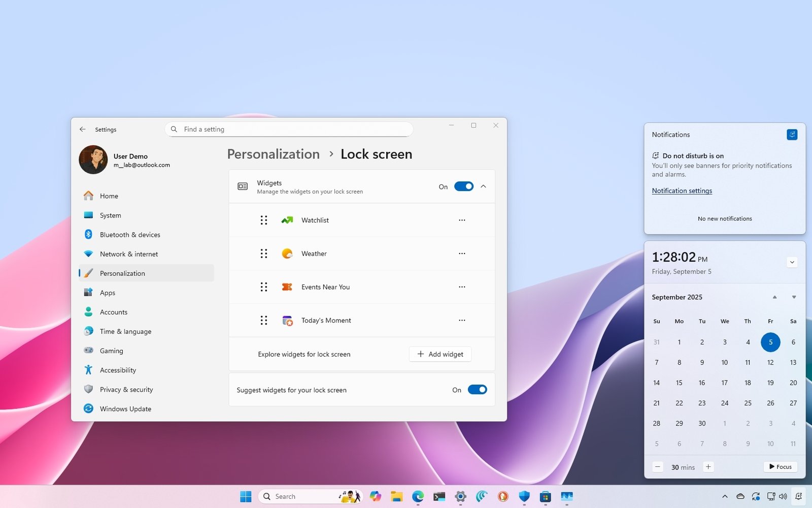Click the Today's Moment drag handle
Image resolution: width=812 pixels, height=508 pixels.
(x=264, y=321)
